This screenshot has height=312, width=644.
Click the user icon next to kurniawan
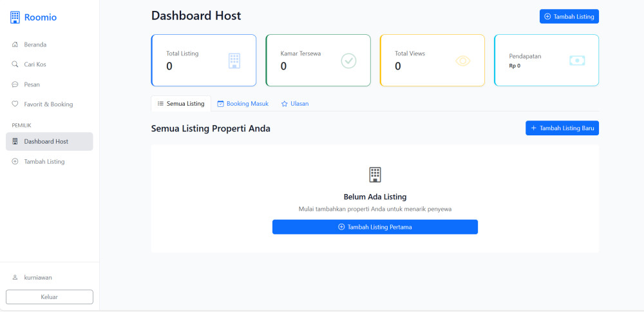pyautogui.click(x=15, y=277)
